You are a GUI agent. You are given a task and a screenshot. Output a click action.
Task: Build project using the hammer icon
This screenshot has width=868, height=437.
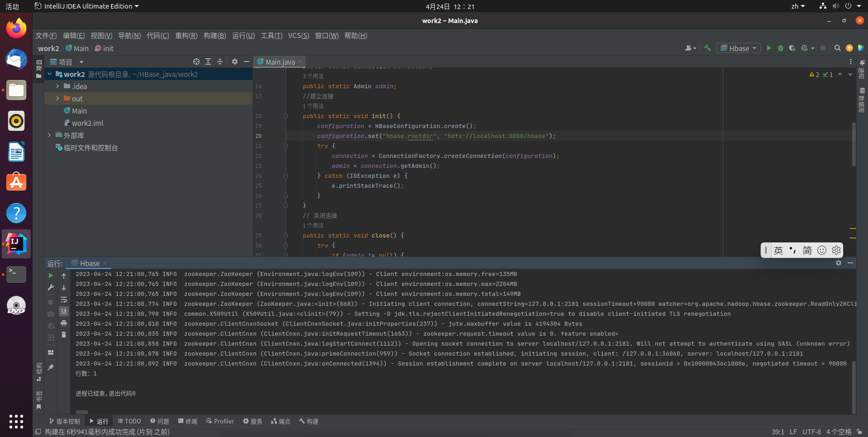pyautogui.click(x=707, y=48)
